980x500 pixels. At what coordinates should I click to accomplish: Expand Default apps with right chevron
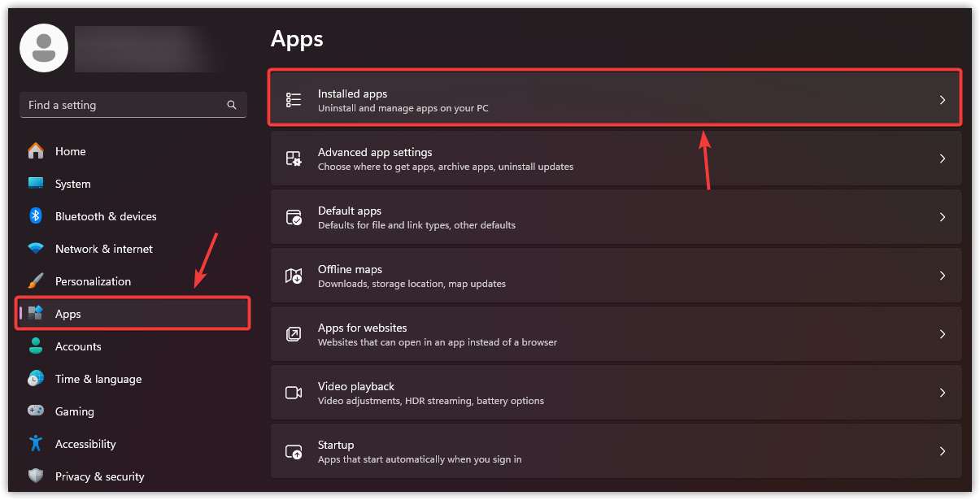click(943, 217)
